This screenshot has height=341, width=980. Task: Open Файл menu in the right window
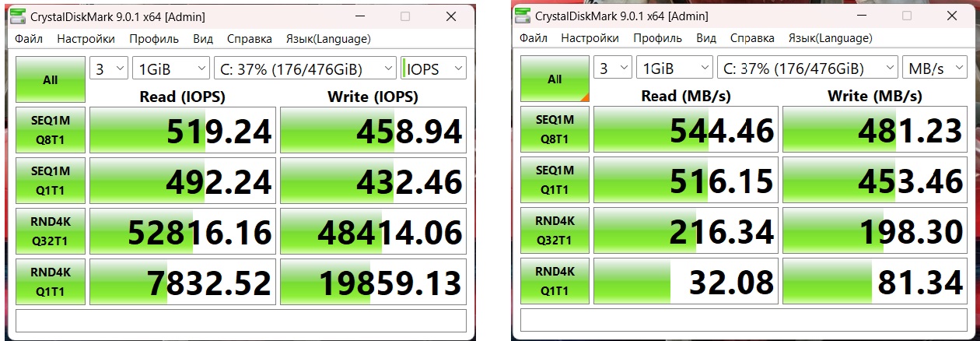click(533, 37)
